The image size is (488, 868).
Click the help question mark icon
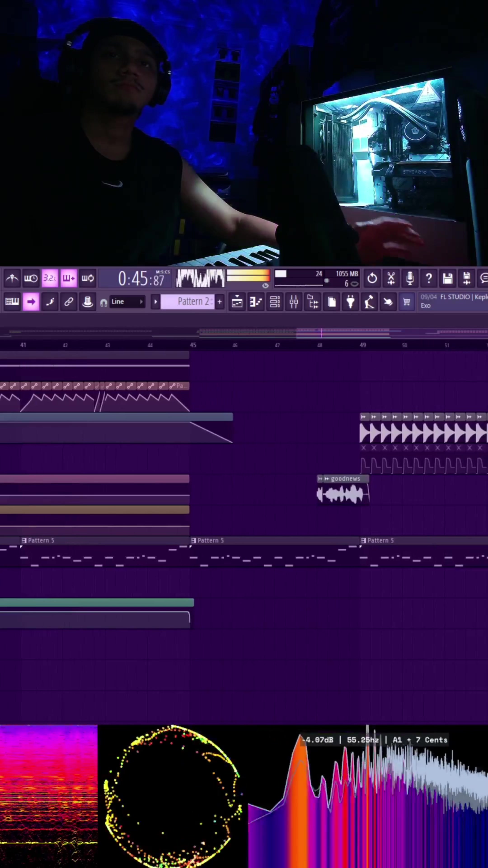point(429,278)
